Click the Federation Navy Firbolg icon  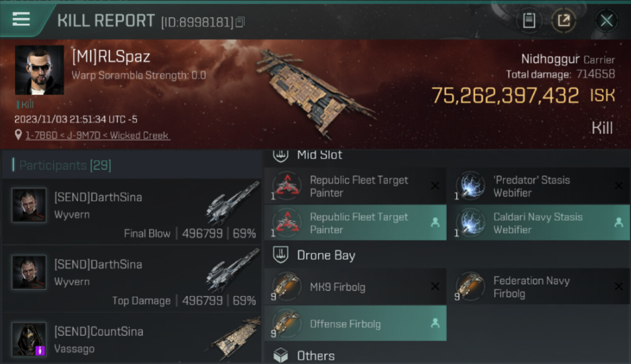[470, 286]
